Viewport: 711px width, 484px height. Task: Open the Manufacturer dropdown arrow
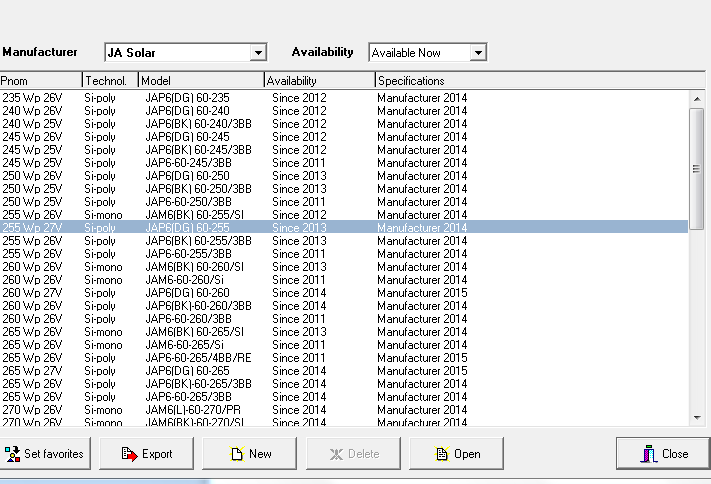258,53
